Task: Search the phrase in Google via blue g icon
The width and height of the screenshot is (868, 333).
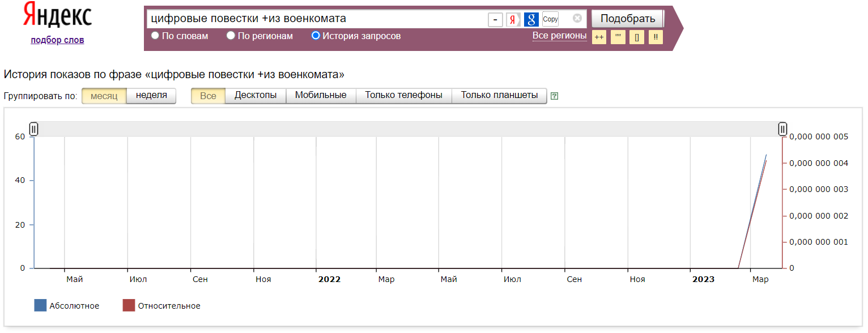Action: point(531,20)
